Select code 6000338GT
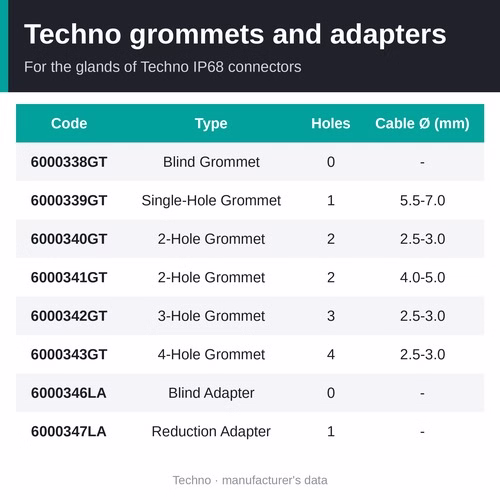The height and width of the screenshot is (500, 500). [69, 162]
